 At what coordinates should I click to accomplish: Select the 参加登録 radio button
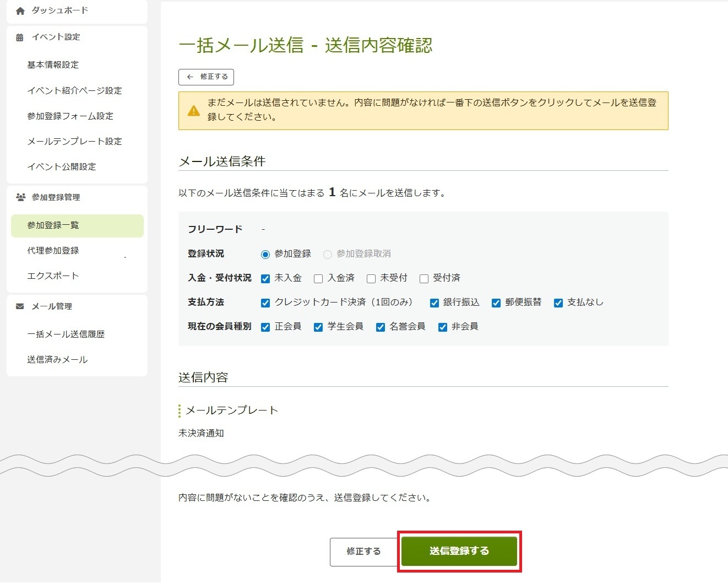pos(265,255)
